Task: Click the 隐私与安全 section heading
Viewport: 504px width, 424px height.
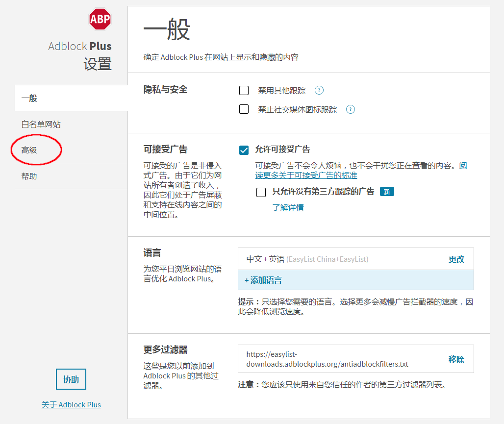Action: [x=165, y=89]
